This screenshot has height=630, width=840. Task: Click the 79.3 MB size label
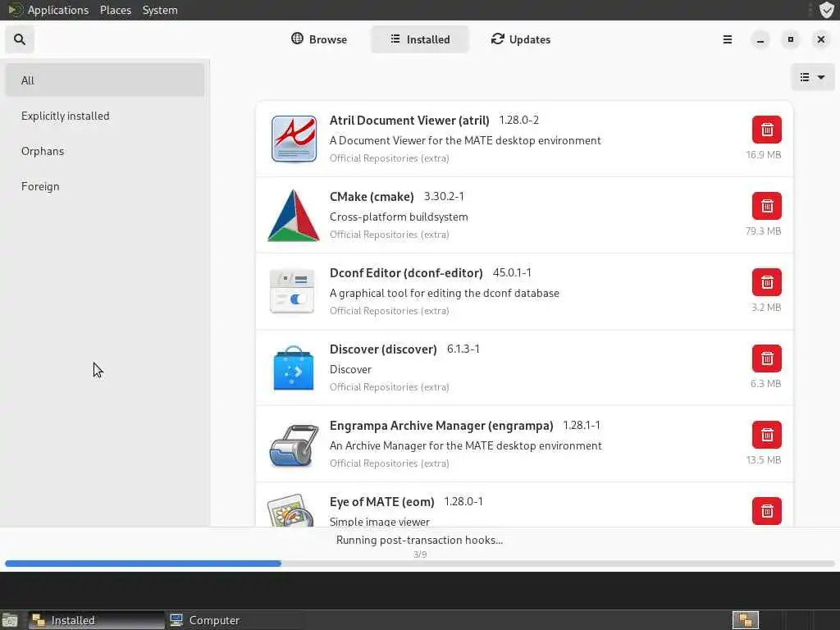[x=764, y=231]
